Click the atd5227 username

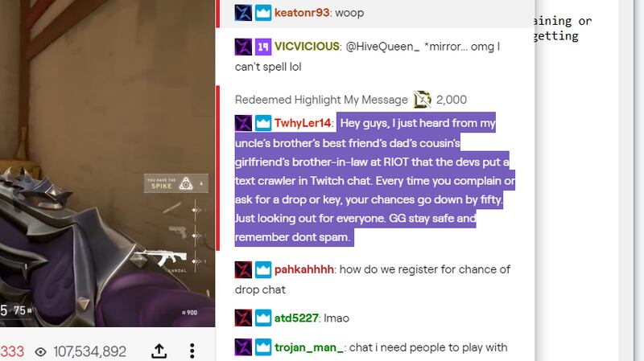(296, 318)
